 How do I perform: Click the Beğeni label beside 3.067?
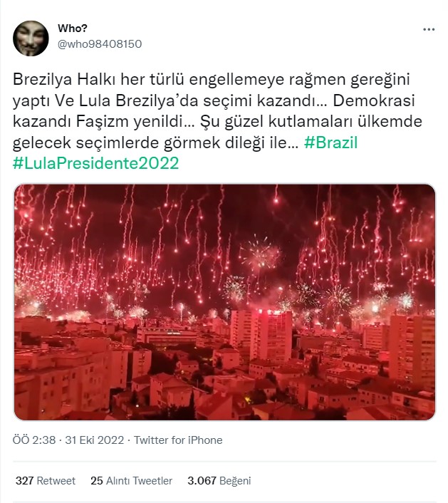pos(235,480)
